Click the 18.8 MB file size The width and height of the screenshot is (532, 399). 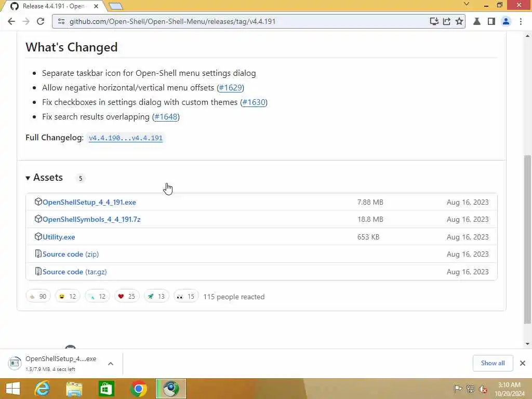point(370,220)
